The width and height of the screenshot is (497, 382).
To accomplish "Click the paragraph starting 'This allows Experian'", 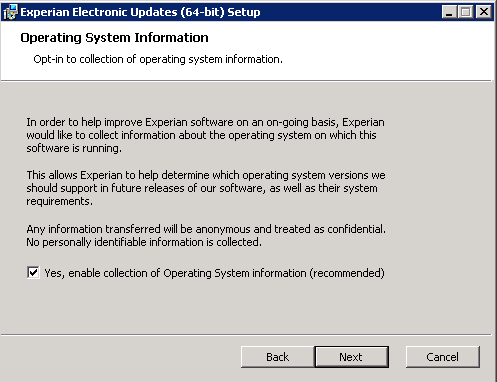I will tap(206, 188).
